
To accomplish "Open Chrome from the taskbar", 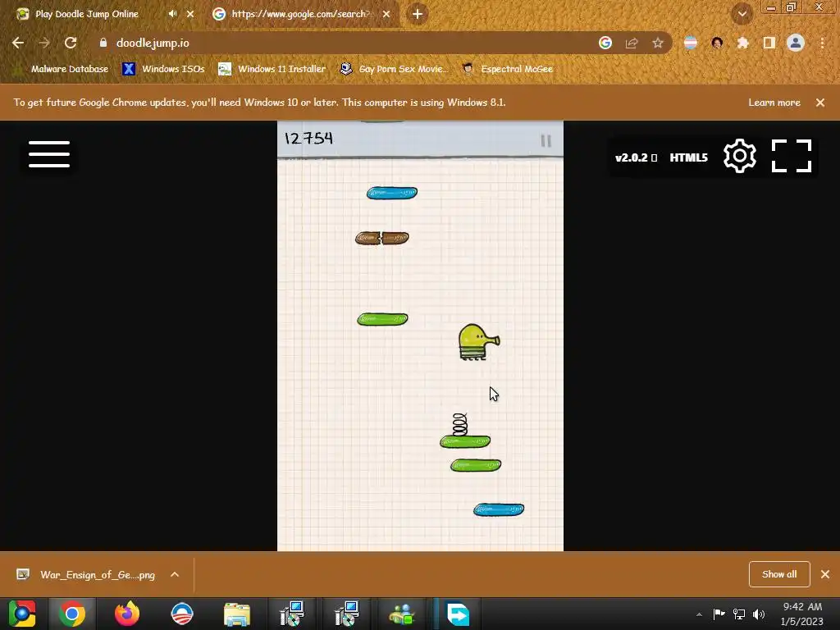I will (x=72, y=614).
